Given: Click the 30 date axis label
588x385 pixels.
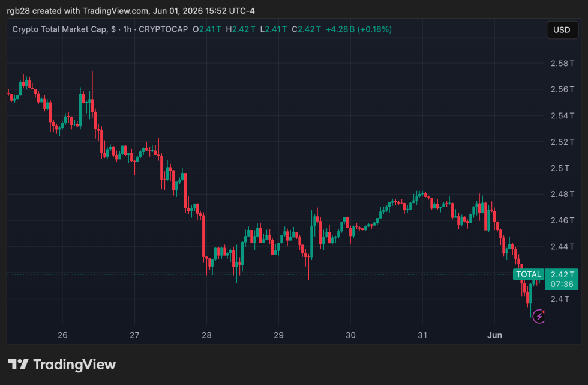Looking at the screenshot, I should pos(350,335).
